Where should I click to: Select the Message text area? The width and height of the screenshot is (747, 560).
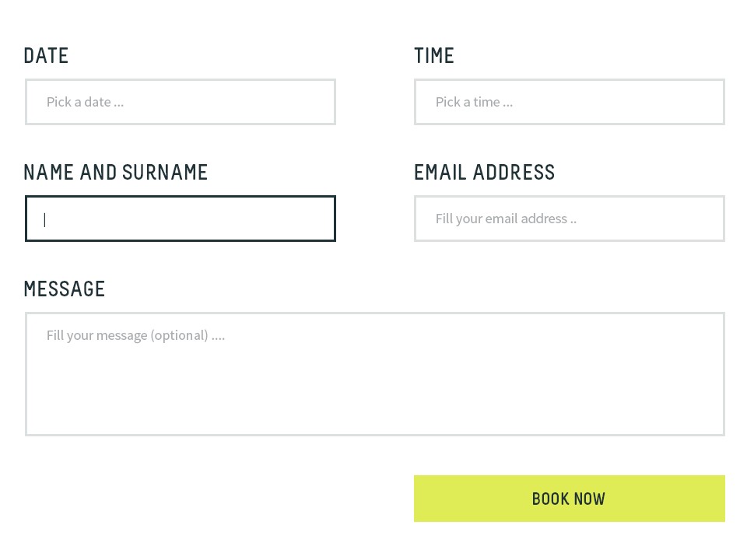point(375,374)
